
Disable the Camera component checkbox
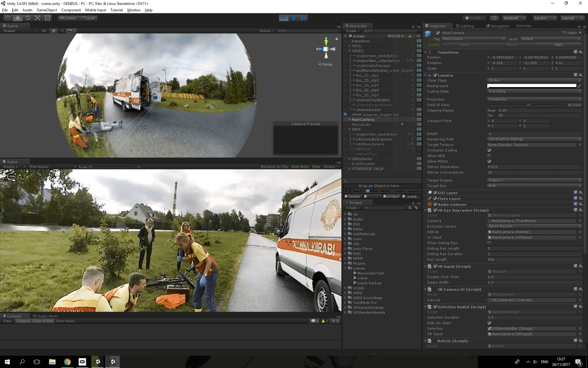435,75
